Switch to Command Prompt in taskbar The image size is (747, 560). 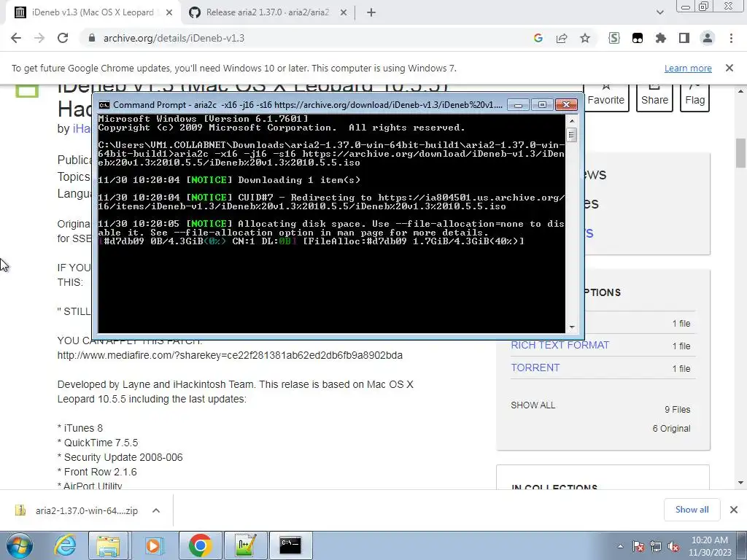click(290, 545)
